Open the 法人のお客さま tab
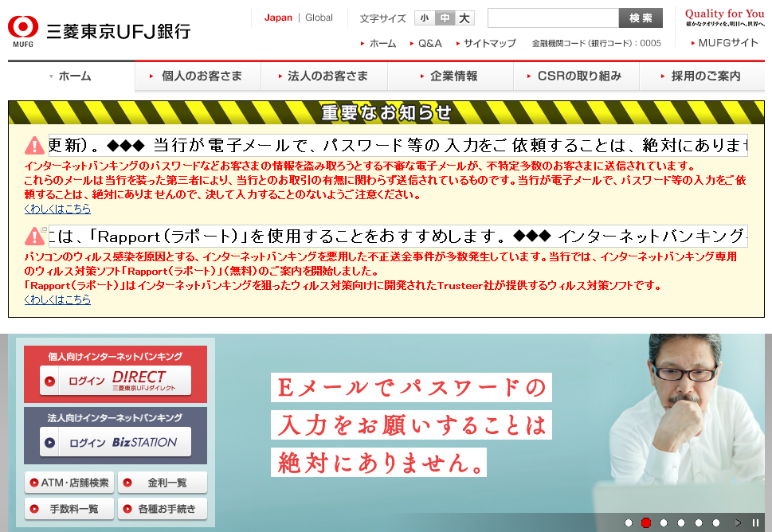The width and height of the screenshot is (772, 532). (x=324, y=76)
